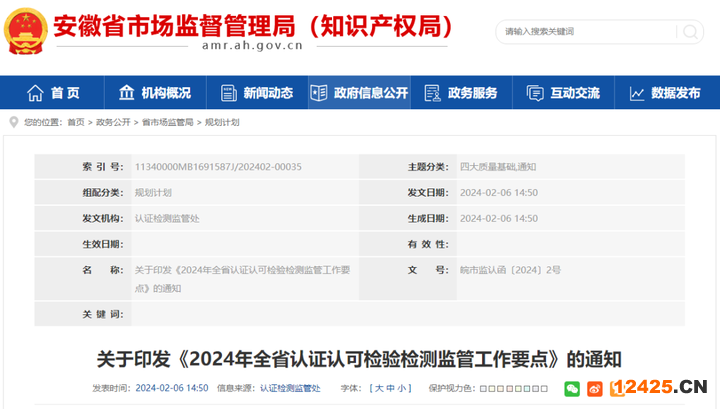Screen dimensions: 720x409
Task: Click the building icon beside 机构概况
Action: pos(126,93)
